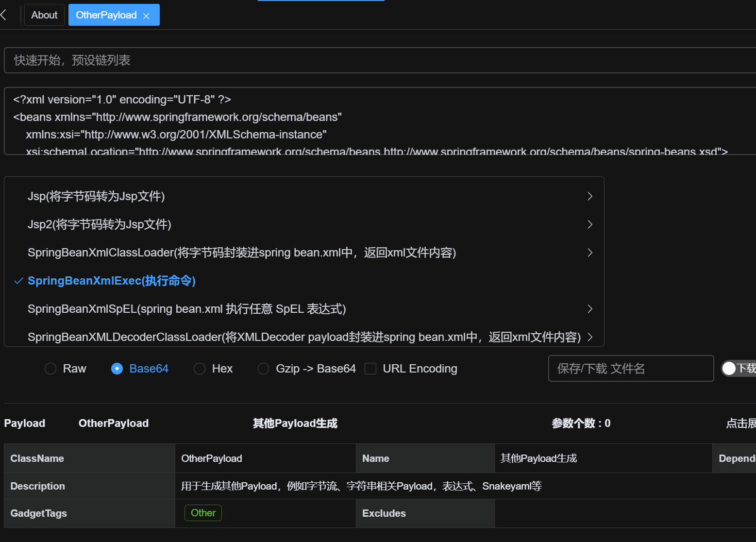
Task: Switch to the About tab
Action: pos(44,15)
